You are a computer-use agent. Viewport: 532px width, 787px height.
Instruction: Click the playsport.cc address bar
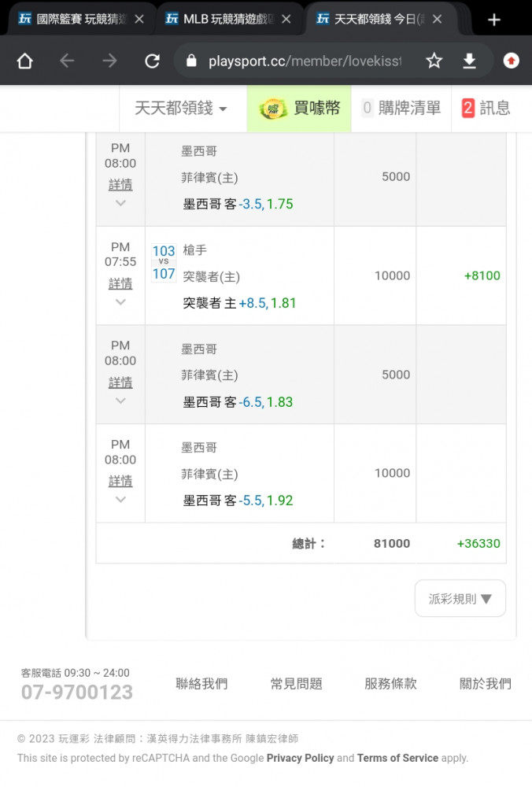coord(303,61)
